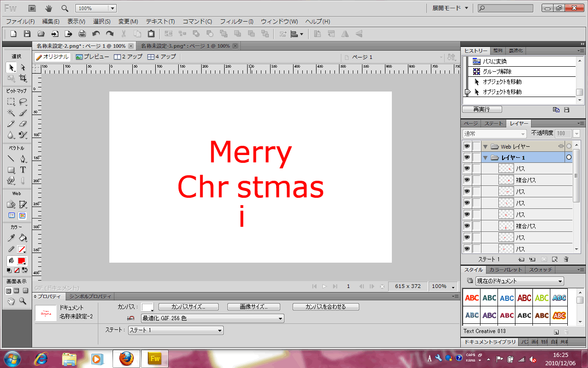Open Adobe Bridge via Br icon
The height and width of the screenshot is (368, 588).
32,8
